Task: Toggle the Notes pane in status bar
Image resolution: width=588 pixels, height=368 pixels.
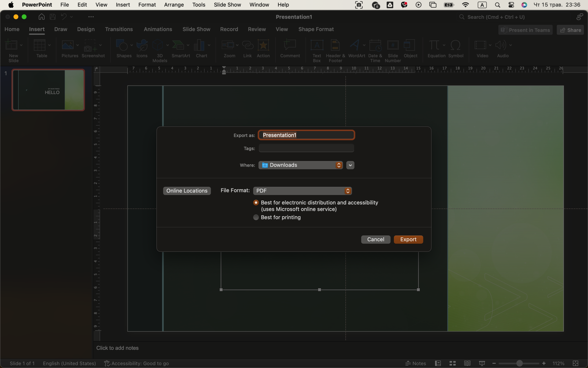Action: (416, 363)
